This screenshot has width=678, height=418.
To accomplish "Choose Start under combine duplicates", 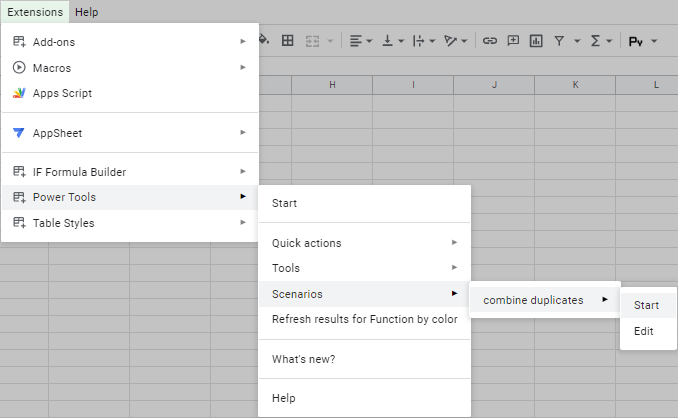I will pyautogui.click(x=648, y=305).
